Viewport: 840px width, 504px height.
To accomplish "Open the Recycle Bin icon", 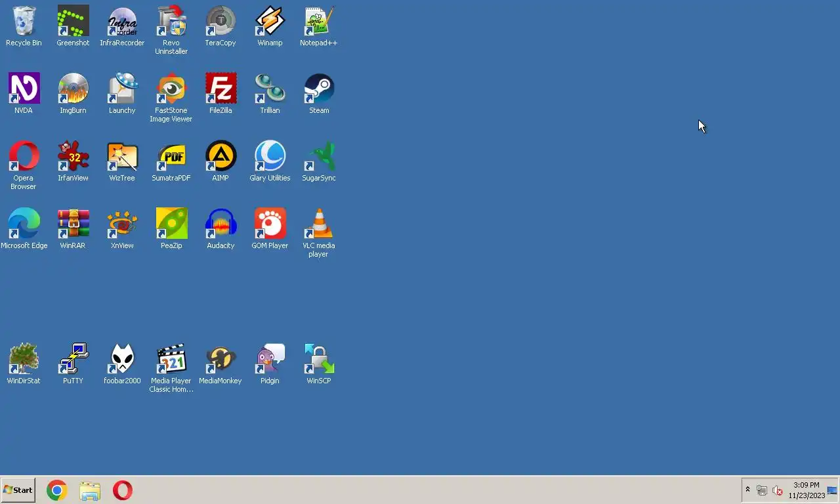I will [24, 26].
